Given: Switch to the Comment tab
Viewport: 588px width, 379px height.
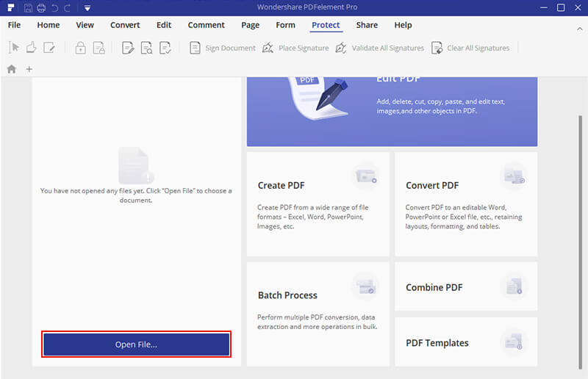Looking at the screenshot, I should tap(206, 25).
